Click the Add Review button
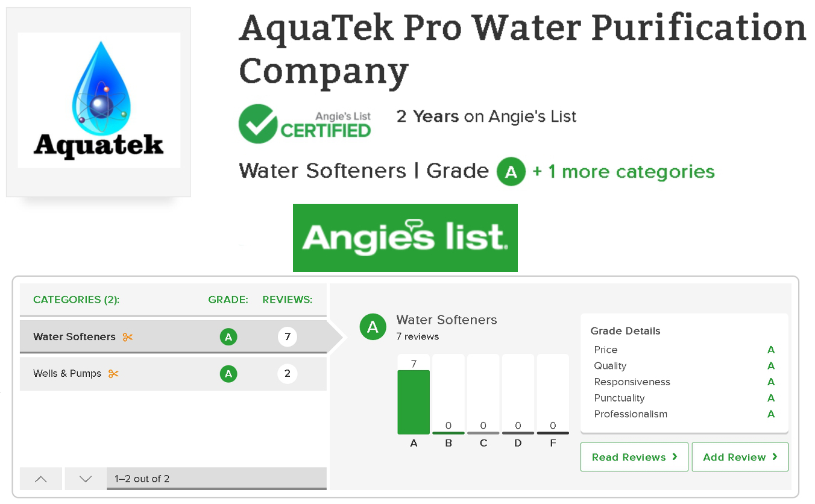Screen dimensions: 815x504 tap(740, 457)
